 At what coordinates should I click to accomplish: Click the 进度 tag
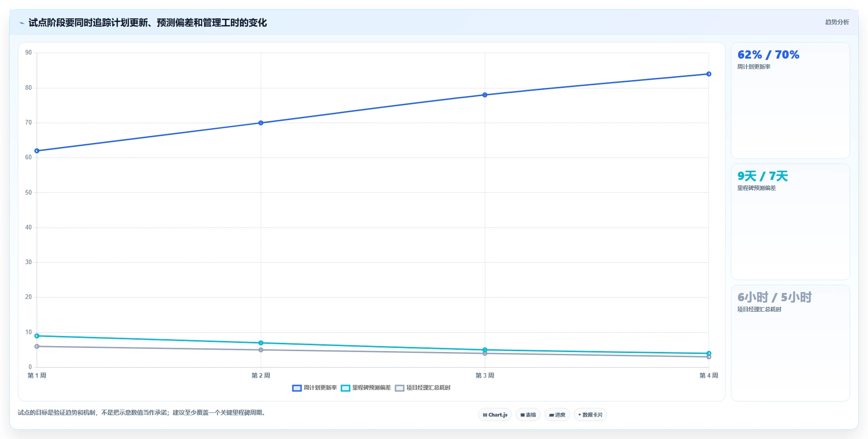pos(557,415)
